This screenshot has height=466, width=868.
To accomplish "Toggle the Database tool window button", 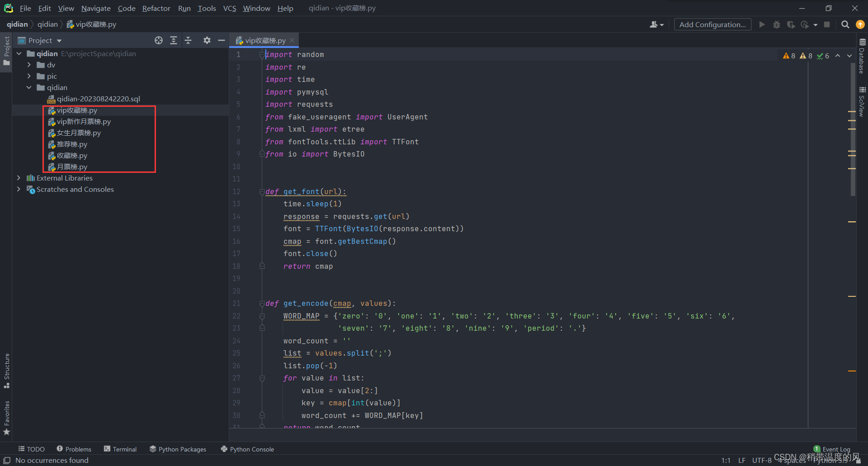I will 862,56.
